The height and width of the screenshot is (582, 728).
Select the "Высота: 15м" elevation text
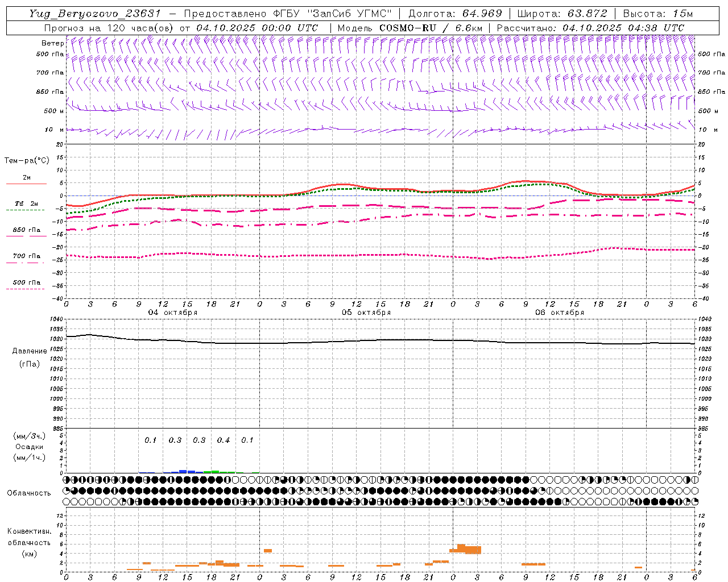click(x=658, y=14)
